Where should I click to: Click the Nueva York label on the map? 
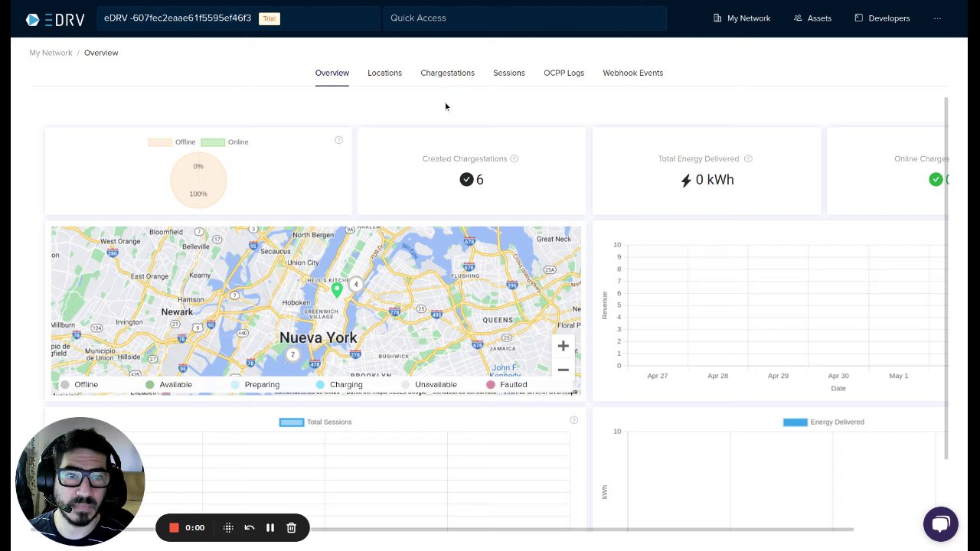tap(318, 337)
